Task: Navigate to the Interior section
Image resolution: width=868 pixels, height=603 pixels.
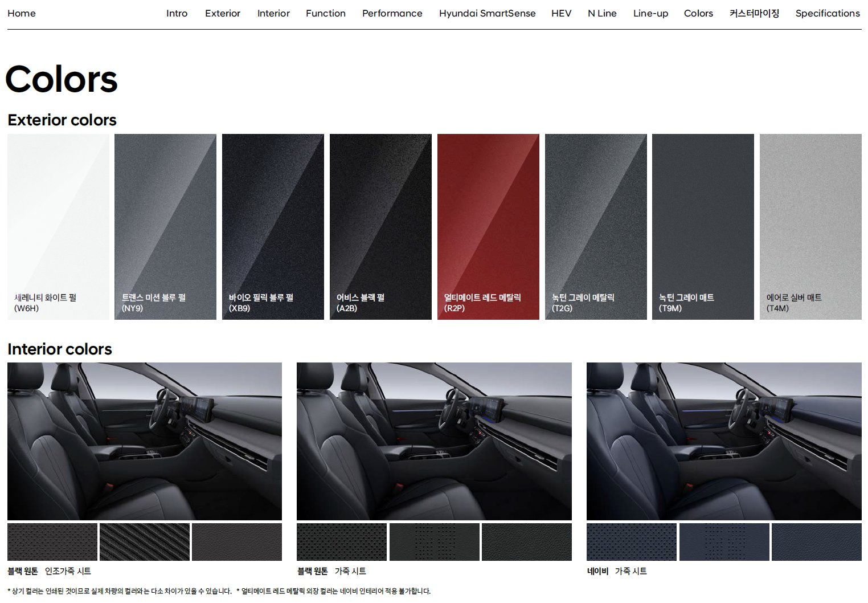Action: click(273, 13)
